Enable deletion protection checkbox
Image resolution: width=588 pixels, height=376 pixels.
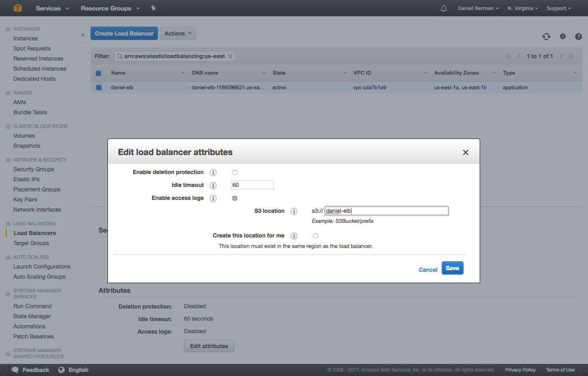[235, 172]
